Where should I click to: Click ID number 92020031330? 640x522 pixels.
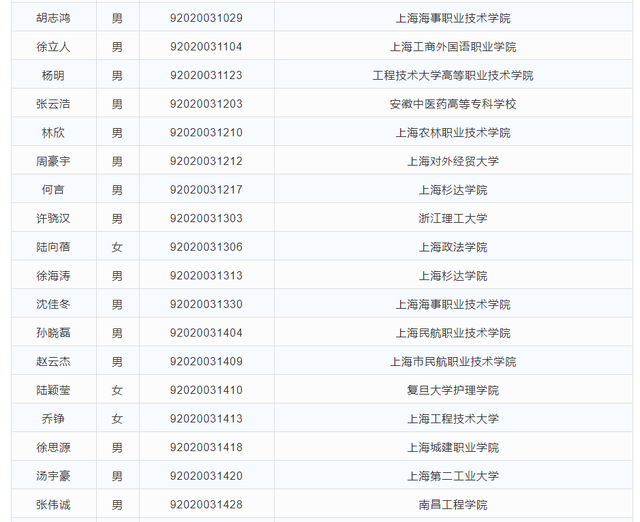[206, 304]
